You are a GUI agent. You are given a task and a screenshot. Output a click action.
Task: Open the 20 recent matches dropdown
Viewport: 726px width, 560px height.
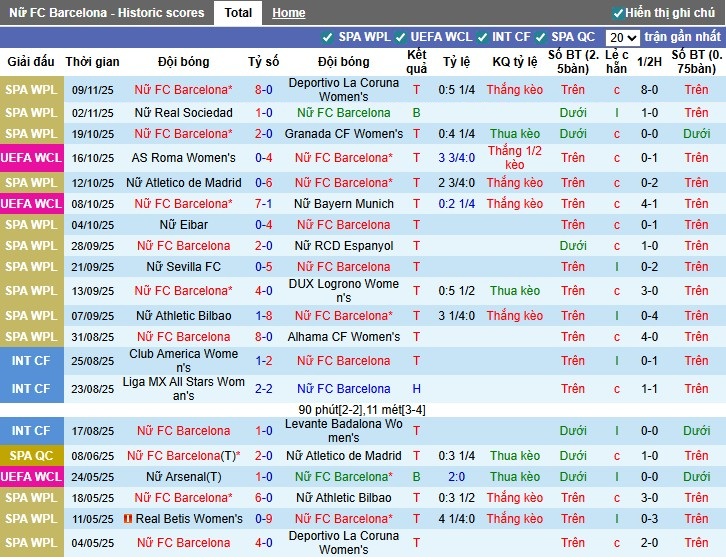click(x=622, y=37)
